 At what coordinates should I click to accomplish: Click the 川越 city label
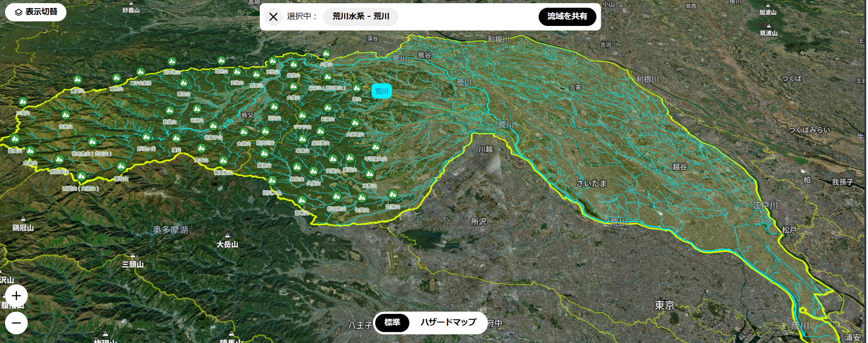point(485,149)
